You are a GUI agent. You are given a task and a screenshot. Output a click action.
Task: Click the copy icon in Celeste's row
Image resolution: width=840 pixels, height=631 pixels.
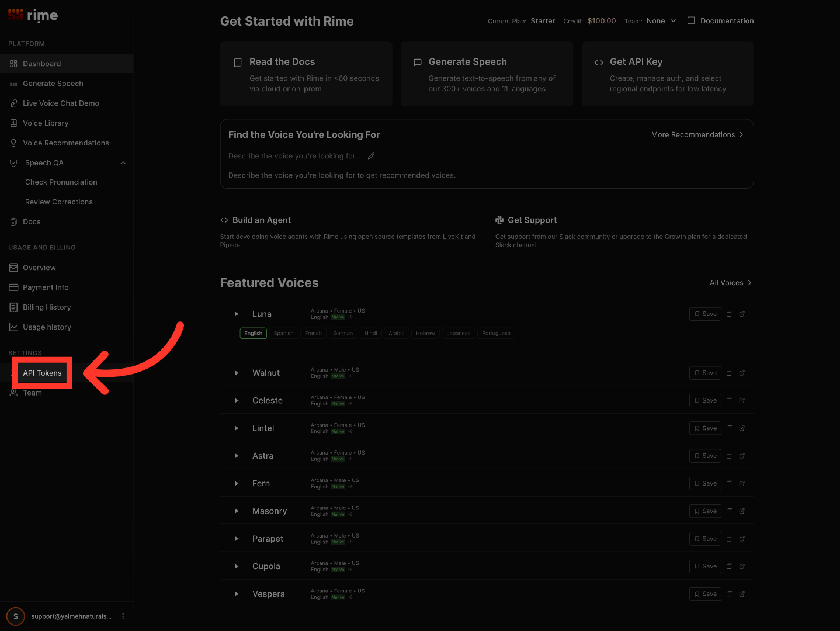coord(729,401)
